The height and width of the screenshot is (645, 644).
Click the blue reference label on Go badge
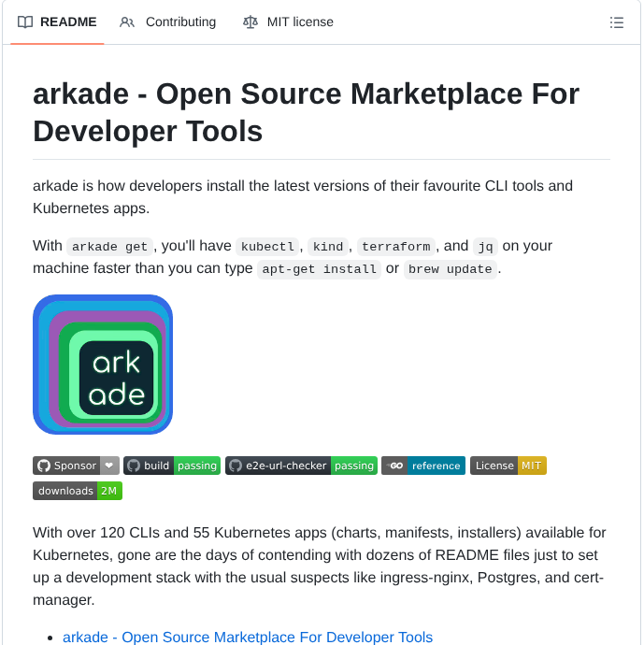click(436, 466)
